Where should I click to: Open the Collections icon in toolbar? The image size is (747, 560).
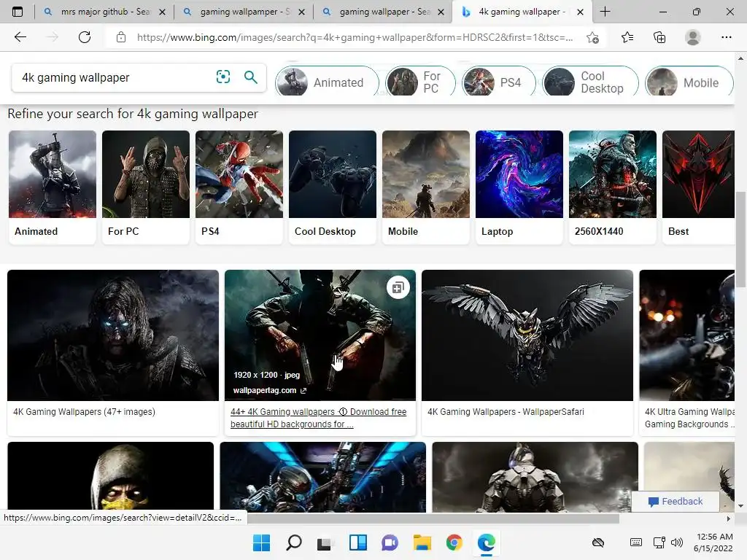pyautogui.click(x=659, y=37)
